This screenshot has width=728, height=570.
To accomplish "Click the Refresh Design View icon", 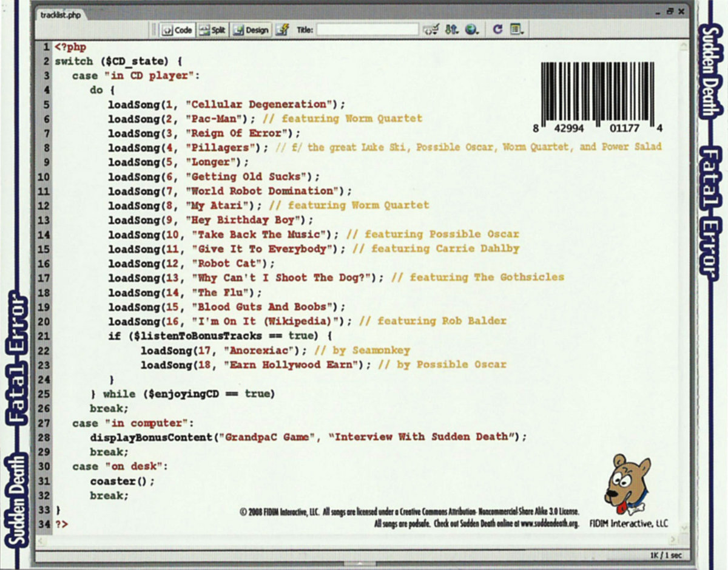I will pyautogui.click(x=497, y=30).
